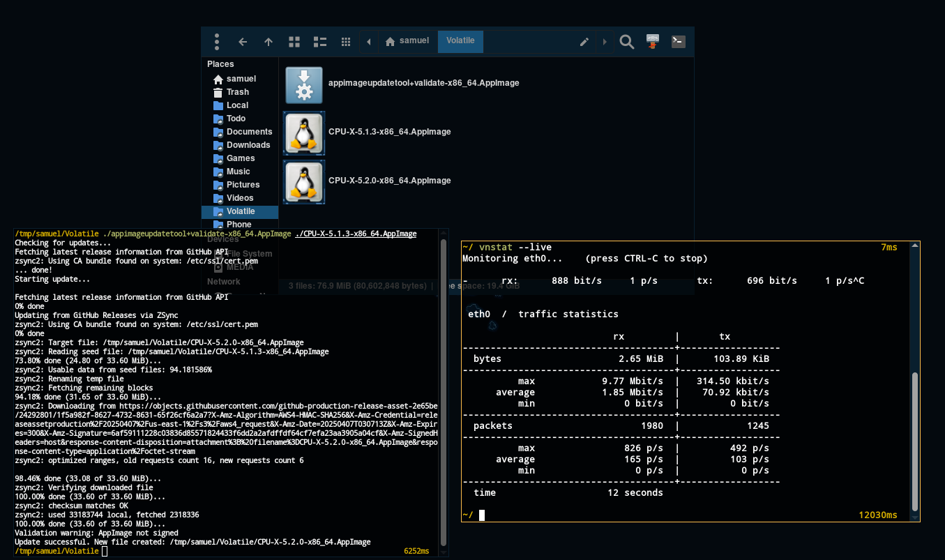Click the Network heading in sidebar
This screenshot has height=560, width=945.
[223, 282]
